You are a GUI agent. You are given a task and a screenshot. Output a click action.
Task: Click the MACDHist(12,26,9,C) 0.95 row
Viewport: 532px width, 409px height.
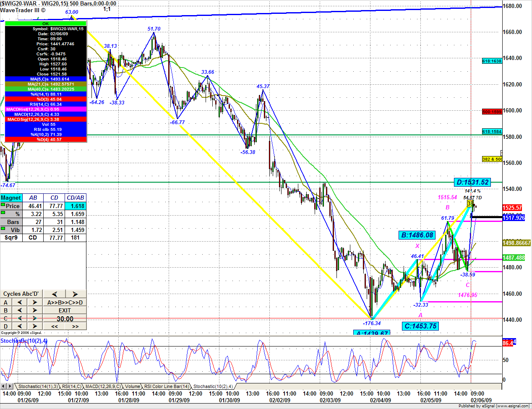pos(46,109)
